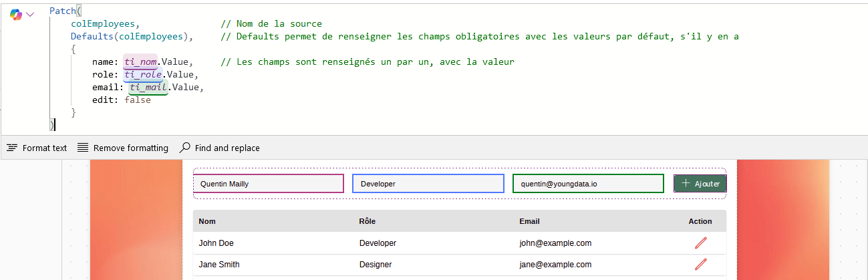The image size is (868, 280).
Task: Click ti_nom reference in formula
Action: point(140,62)
